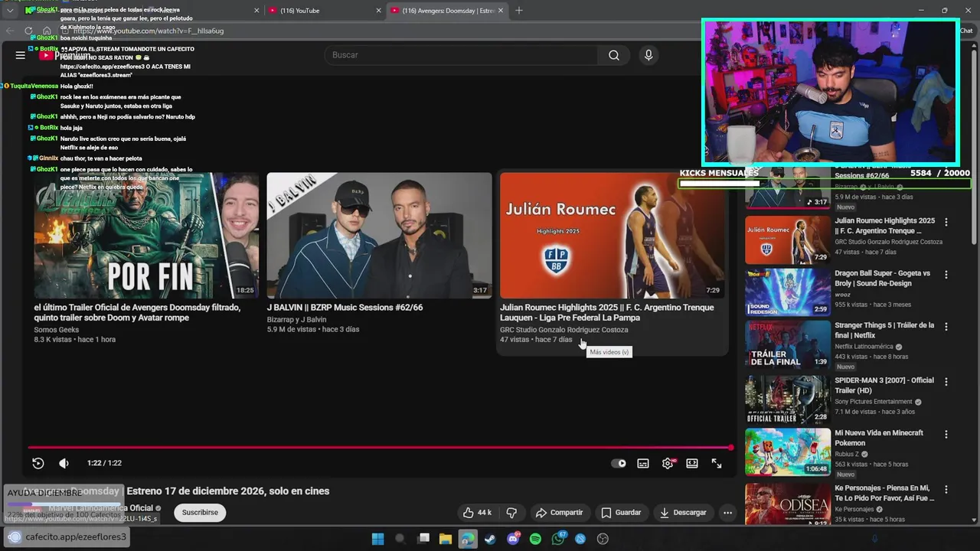Click the Gogeta vs Broly SOUND REDESIGN thumbnail
Viewport: 980px width, 551px height.
(788, 292)
